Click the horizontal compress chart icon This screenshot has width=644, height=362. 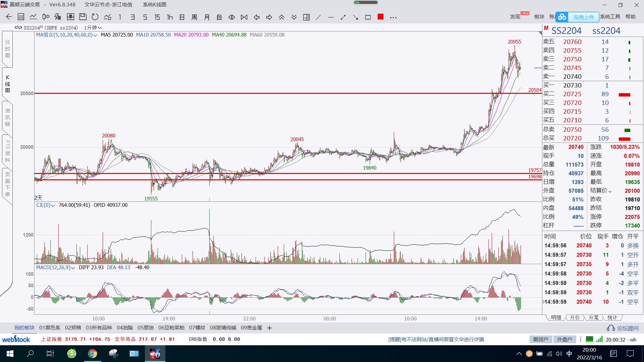(244, 17)
